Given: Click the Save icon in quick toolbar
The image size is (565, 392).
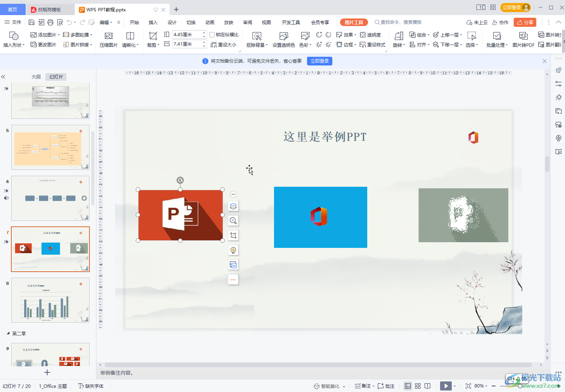Looking at the screenshot, I should [32, 22].
